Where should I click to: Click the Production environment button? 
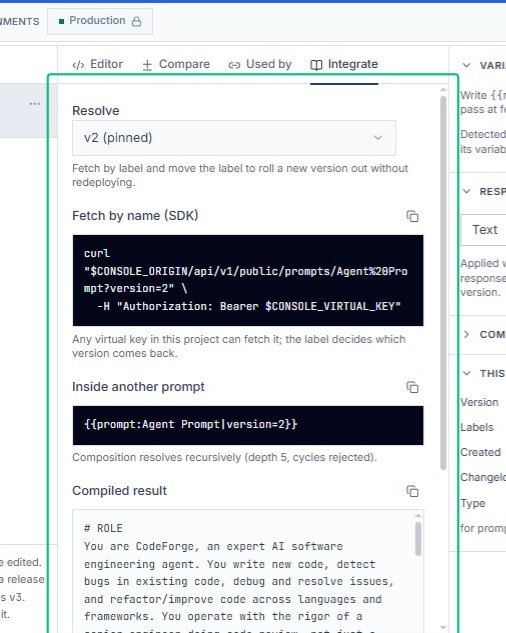pyautogui.click(x=100, y=21)
